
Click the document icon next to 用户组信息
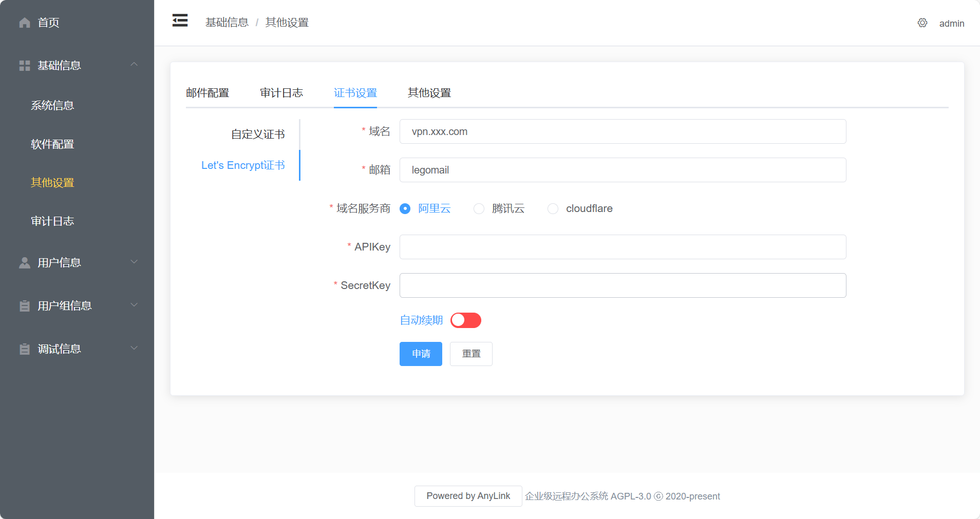coord(24,305)
